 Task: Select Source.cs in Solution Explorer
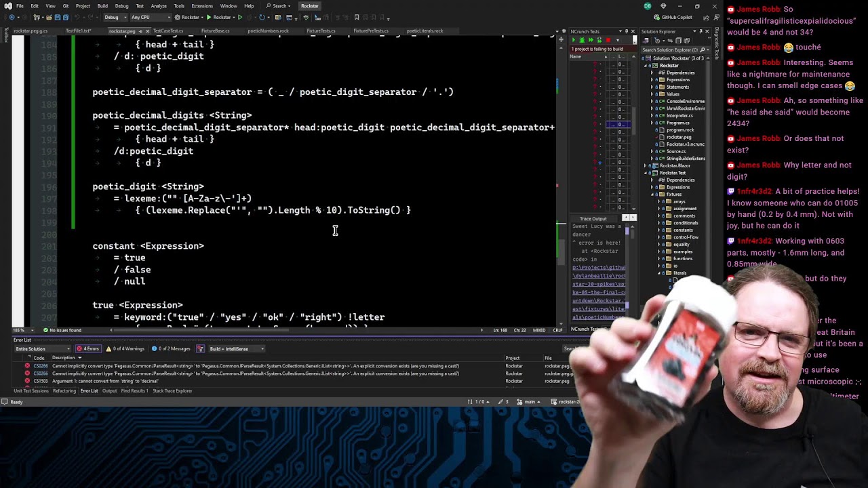point(677,151)
